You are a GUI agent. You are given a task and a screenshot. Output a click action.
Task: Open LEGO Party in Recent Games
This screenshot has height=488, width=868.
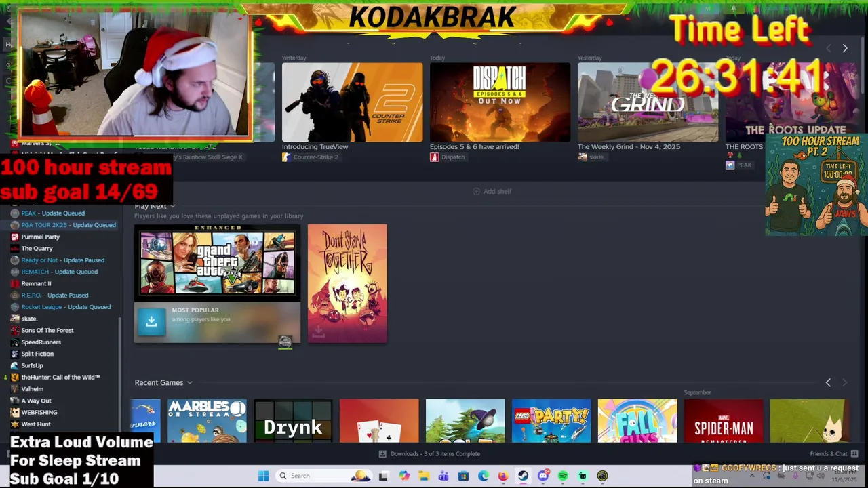pyautogui.click(x=551, y=421)
